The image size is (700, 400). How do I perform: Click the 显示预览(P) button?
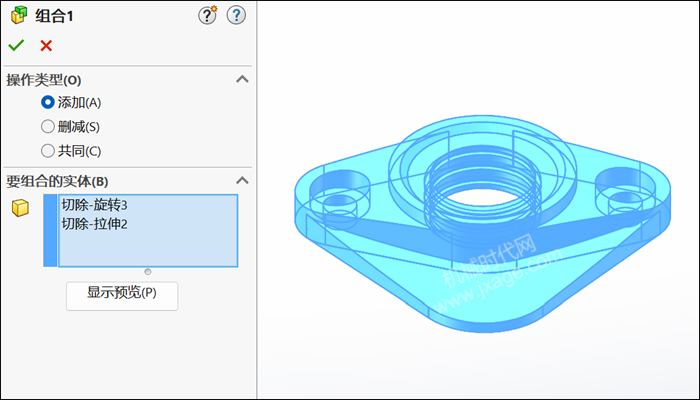pos(122,296)
